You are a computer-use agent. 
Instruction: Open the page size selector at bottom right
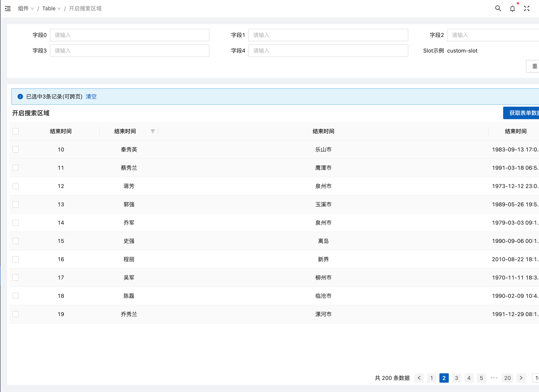[x=536, y=378]
